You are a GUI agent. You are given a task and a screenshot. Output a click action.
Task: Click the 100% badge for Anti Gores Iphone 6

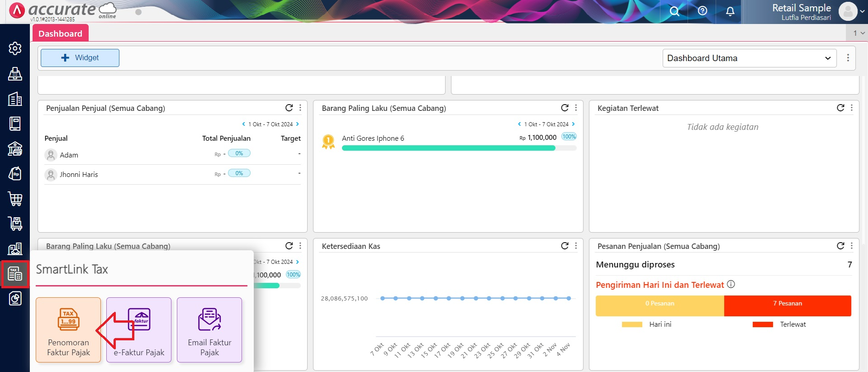569,137
